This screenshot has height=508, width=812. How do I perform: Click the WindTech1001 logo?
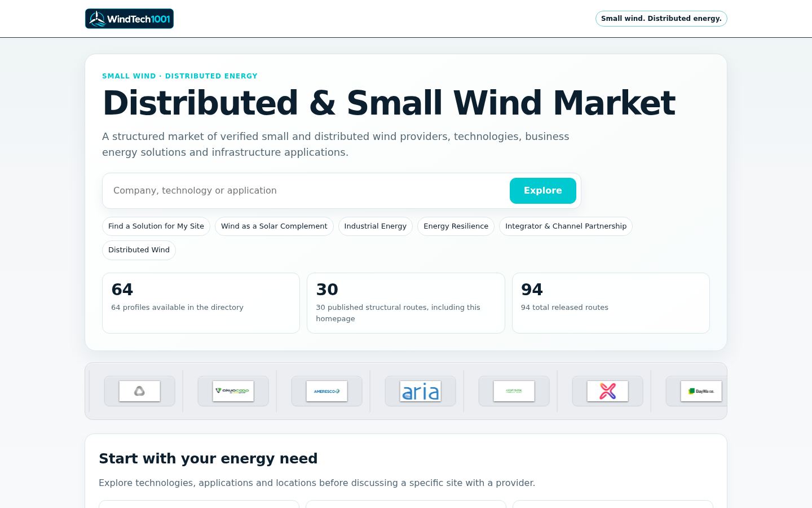coord(129,19)
